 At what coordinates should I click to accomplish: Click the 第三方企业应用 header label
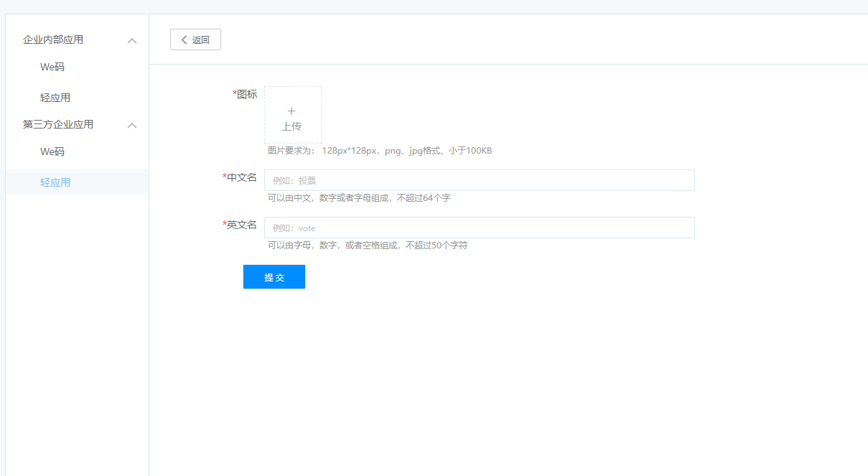point(57,124)
